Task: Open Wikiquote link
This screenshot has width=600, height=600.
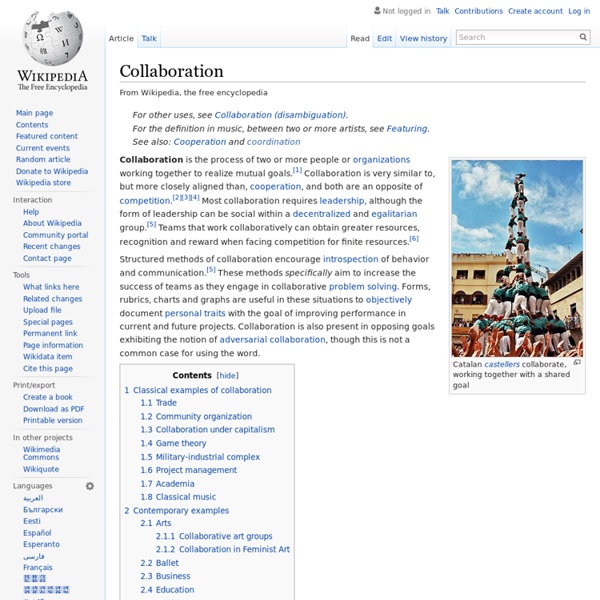Action: pyautogui.click(x=41, y=469)
